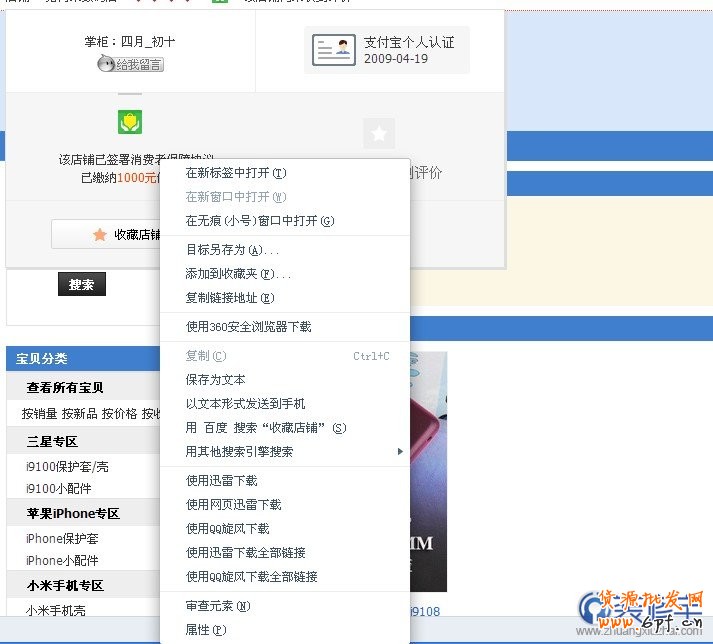Click the phone case product thumbnail
Viewport: 713px width, 644px height.
click(428, 471)
